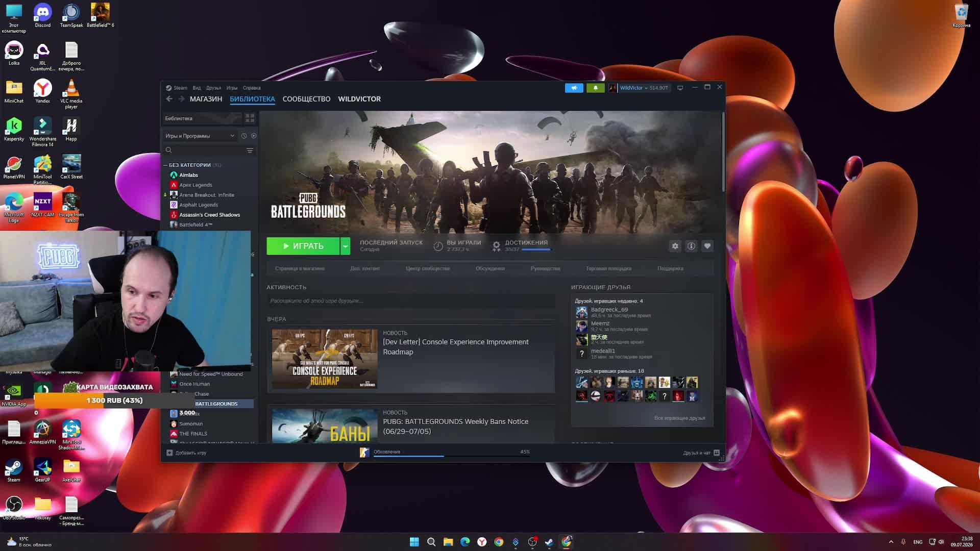Open the WILDVICTOR profile tab

coord(359,99)
